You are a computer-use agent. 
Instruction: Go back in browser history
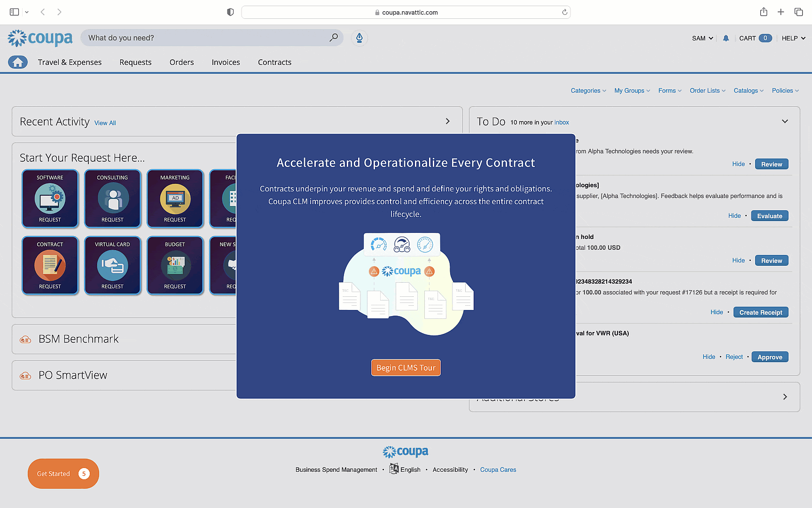pyautogui.click(x=43, y=12)
